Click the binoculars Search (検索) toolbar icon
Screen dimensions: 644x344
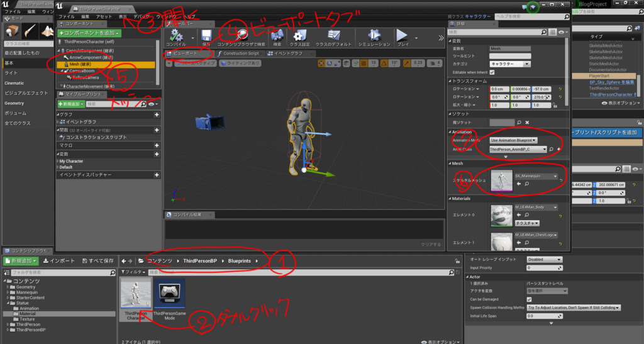pos(277,35)
